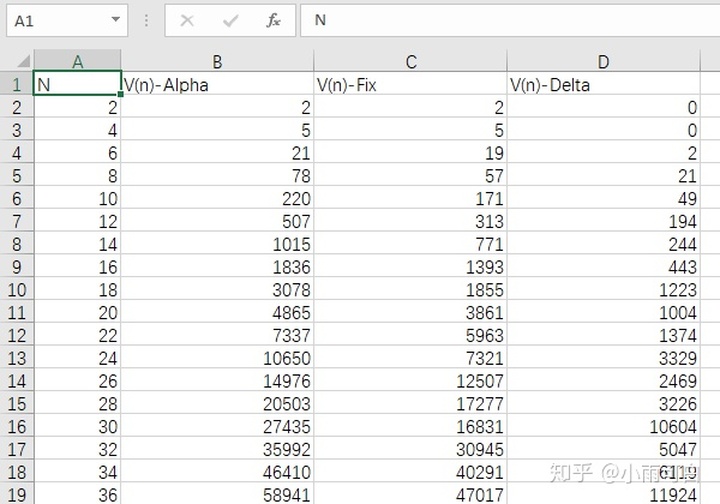Click cell with value 16831
Screen dimensions: 720x504
click(411, 426)
